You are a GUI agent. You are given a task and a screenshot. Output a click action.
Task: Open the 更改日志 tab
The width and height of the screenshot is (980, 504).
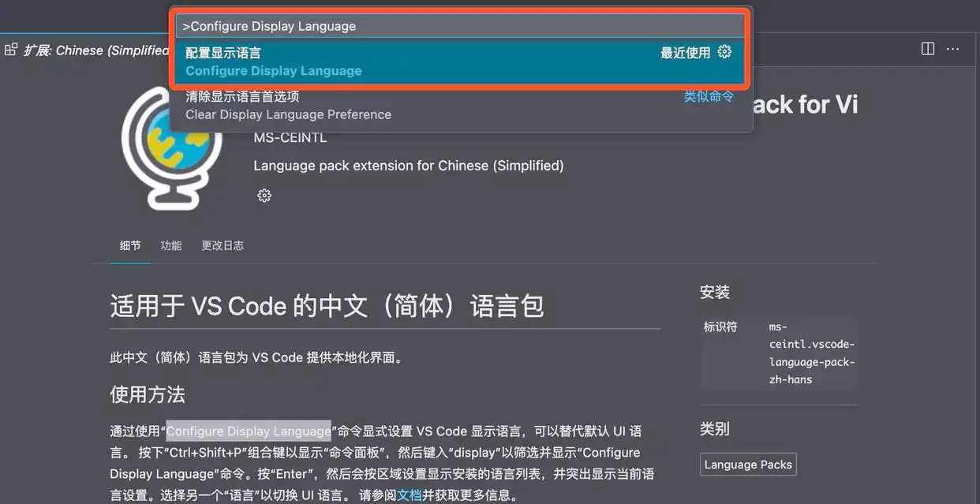coord(223,245)
